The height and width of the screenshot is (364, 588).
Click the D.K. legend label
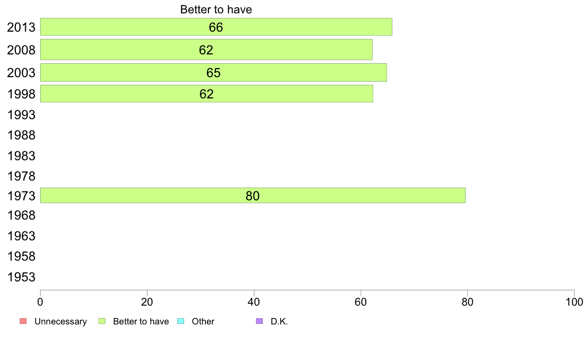point(279,321)
